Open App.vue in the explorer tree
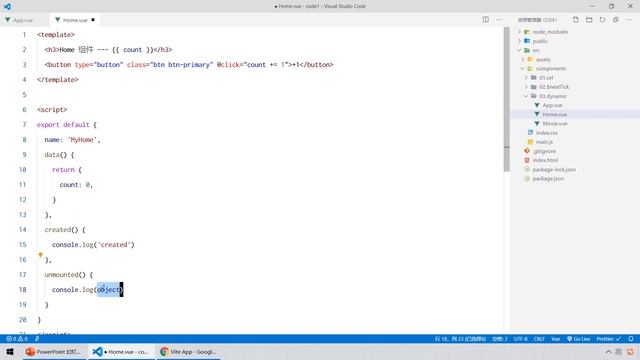This screenshot has height=360, width=640. click(552, 105)
